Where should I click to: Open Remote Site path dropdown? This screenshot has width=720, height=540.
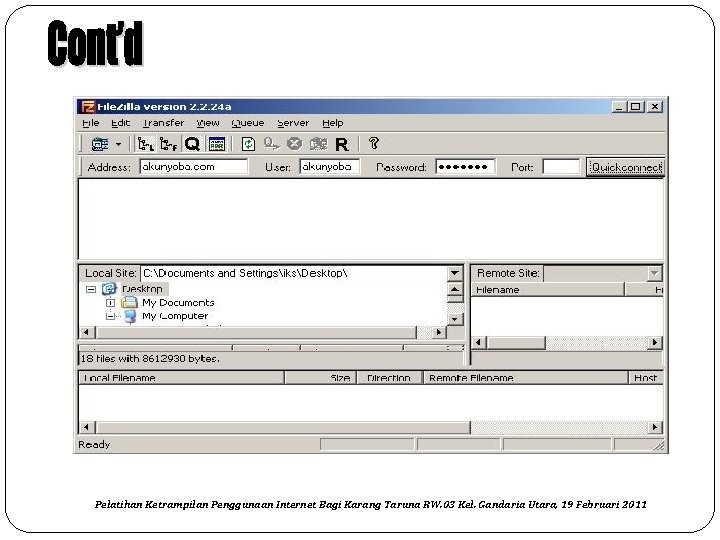(654, 273)
